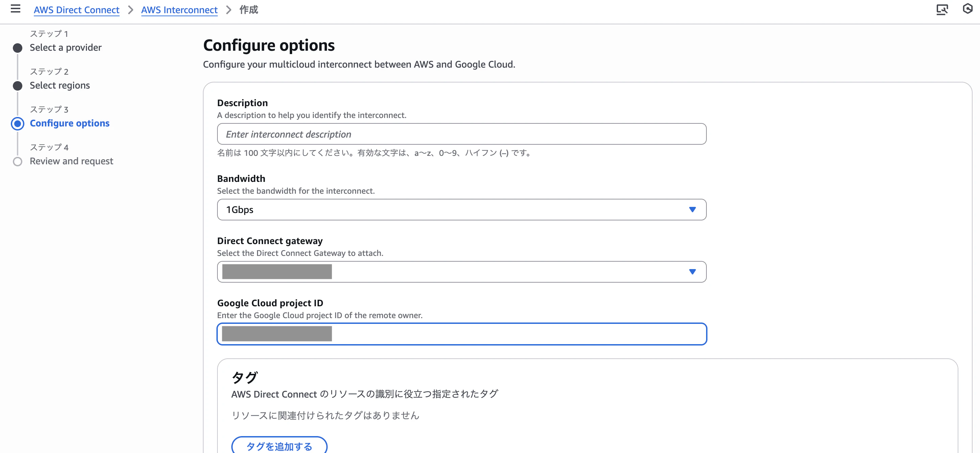The width and height of the screenshot is (980, 453).
Task: Jump to Select a provider step
Action: click(66, 48)
